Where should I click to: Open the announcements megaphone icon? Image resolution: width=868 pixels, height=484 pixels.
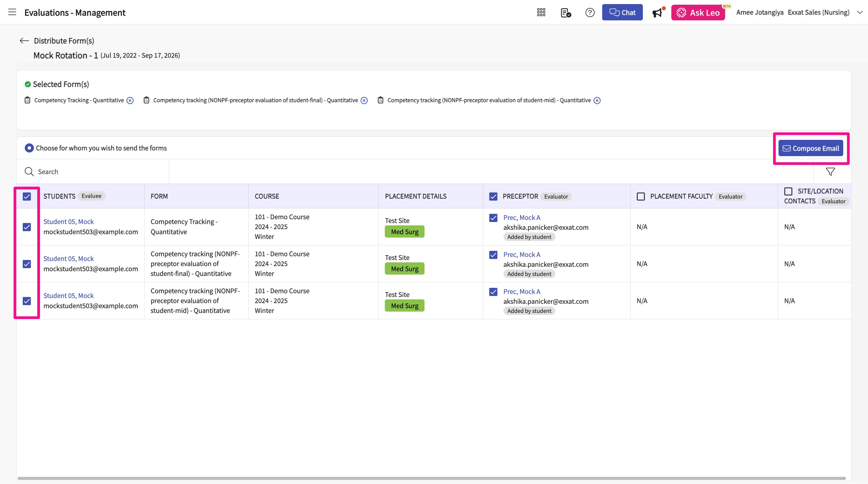(657, 13)
